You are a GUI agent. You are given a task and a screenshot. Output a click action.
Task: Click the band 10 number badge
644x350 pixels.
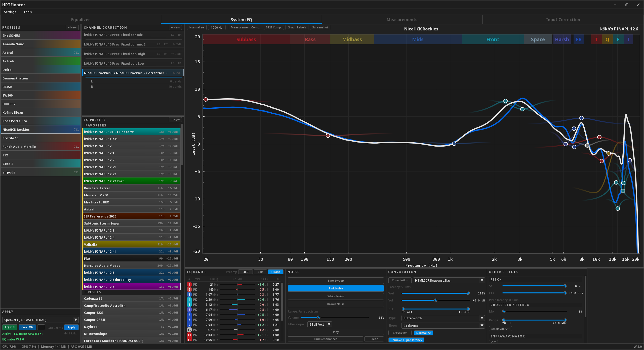tap(189, 330)
